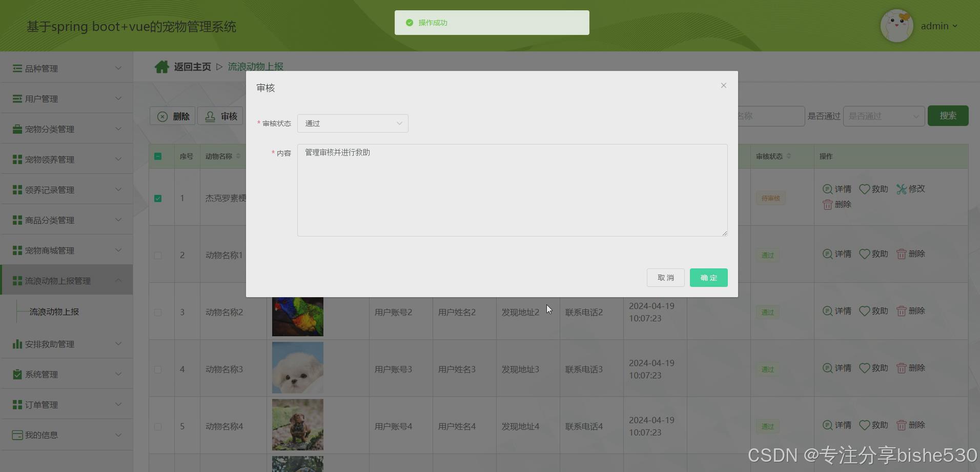Image resolution: width=980 pixels, height=472 pixels.
Task: Click the 宠物分类管理 briefcase icon
Action: 17,129
